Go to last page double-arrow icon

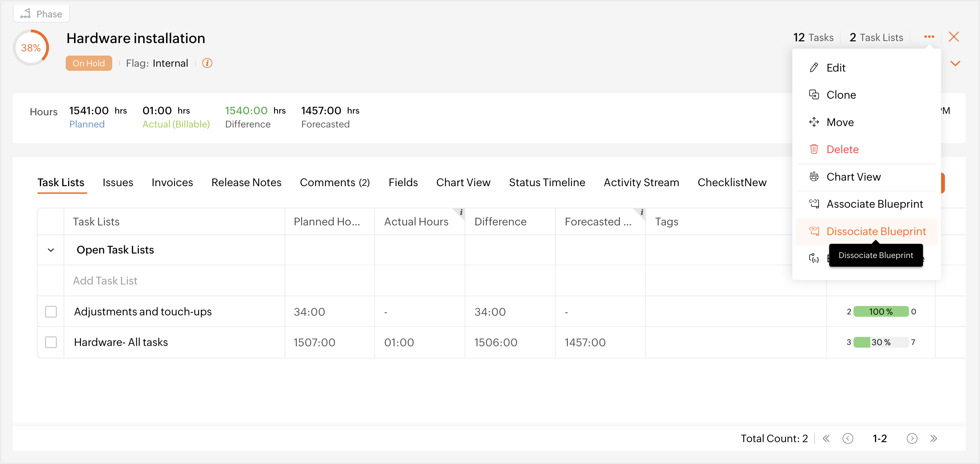[x=933, y=439]
